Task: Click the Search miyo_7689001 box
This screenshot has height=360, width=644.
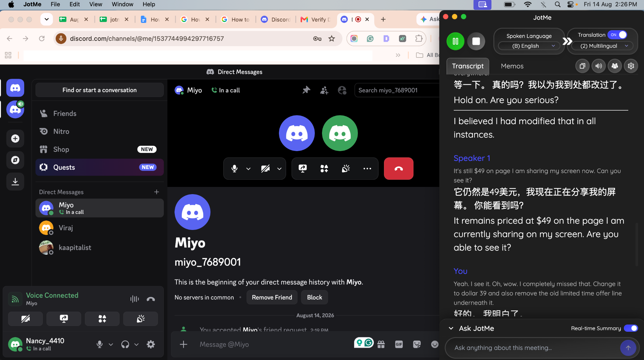Action: tap(397, 90)
